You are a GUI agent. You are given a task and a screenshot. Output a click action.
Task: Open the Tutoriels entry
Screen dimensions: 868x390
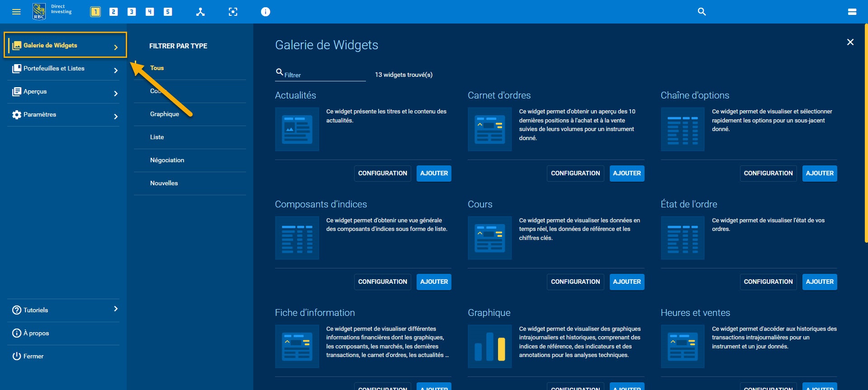point(63,310)
